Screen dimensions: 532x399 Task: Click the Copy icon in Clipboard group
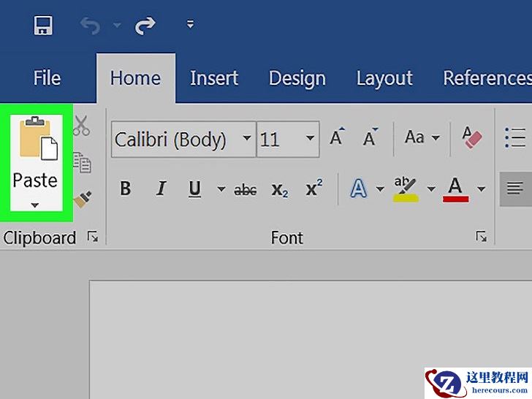[x=82, y=163]
